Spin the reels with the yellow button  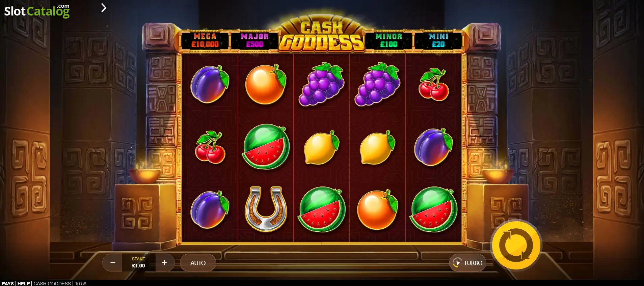coord(516,245)
